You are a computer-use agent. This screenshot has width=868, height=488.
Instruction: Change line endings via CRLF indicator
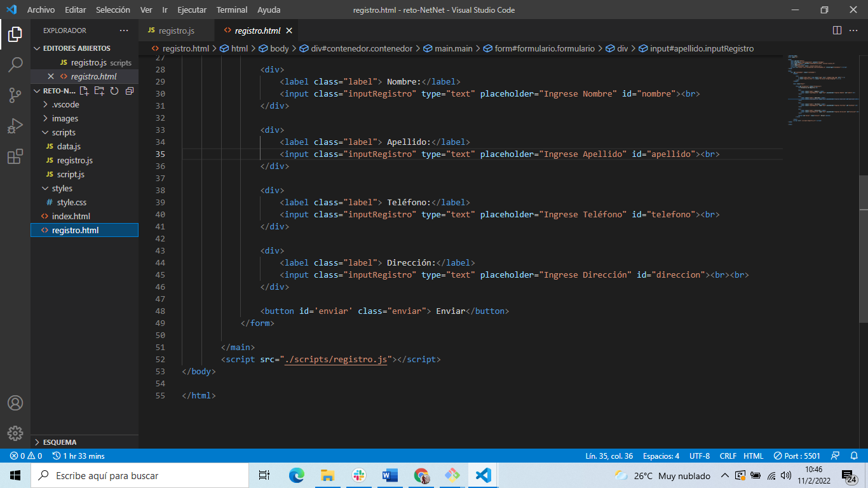[x=728, y=456]
